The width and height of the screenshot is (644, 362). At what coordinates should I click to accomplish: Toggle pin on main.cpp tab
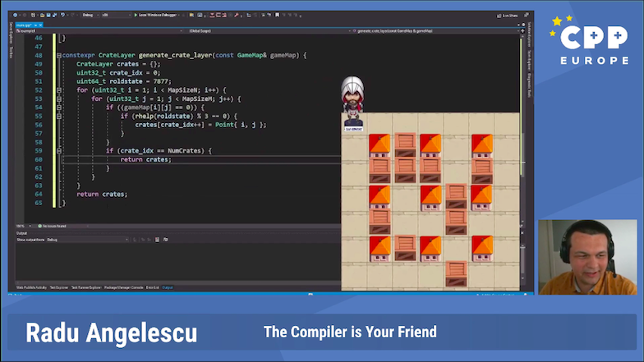[35, 25]
